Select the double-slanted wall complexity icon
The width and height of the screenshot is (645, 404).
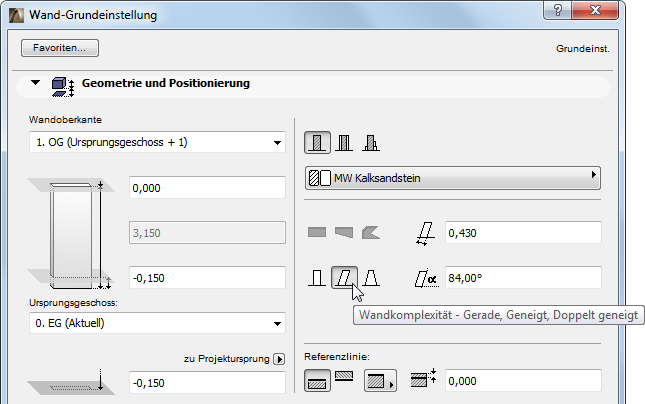371,278
